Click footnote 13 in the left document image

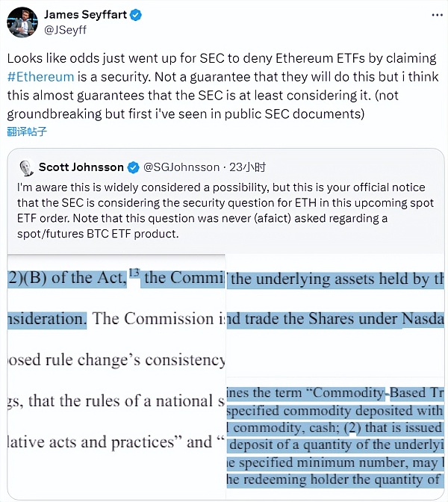(x=134, y=273)
